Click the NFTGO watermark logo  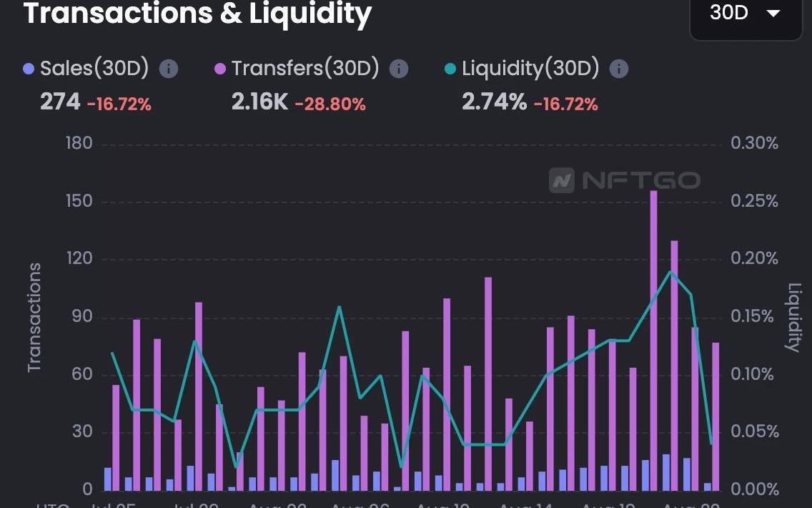(625, 180)
